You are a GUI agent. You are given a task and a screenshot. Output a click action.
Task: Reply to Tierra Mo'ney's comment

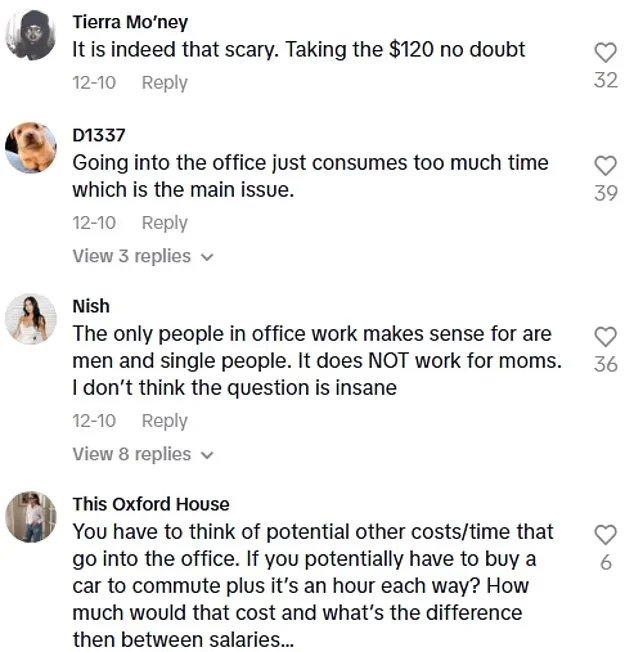(164, 82)
